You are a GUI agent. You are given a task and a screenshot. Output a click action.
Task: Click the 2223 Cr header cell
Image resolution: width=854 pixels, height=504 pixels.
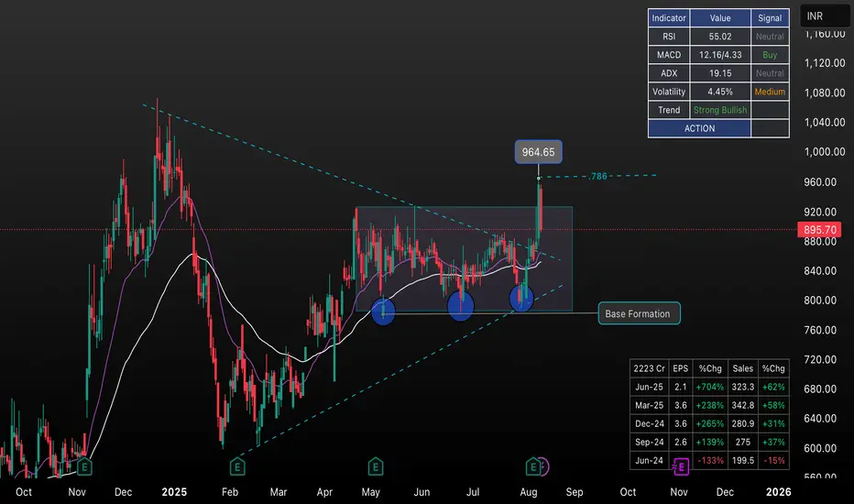(650, 369)
